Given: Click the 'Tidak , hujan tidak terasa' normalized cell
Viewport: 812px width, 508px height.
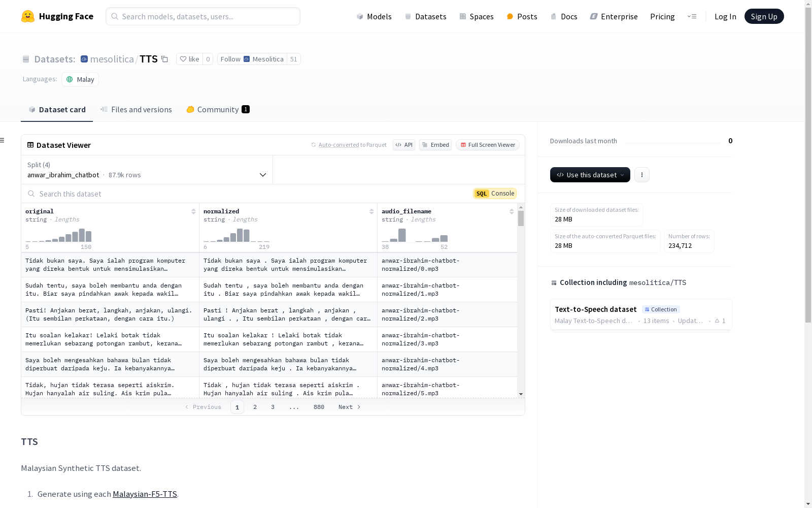Looking at the screenshot, I should click(288, 388).
